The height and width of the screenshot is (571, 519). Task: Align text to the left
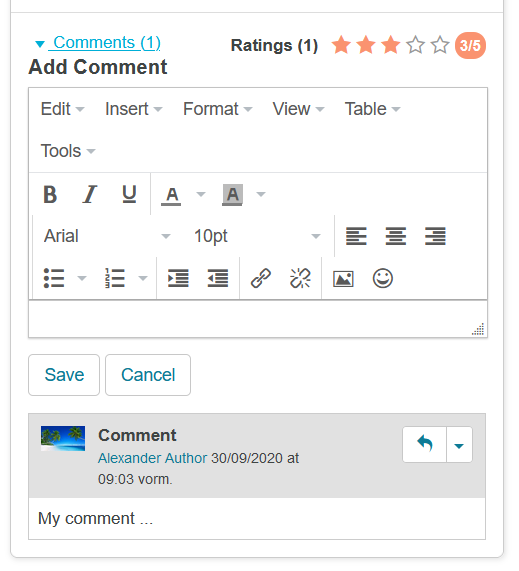tap(356, 236)
